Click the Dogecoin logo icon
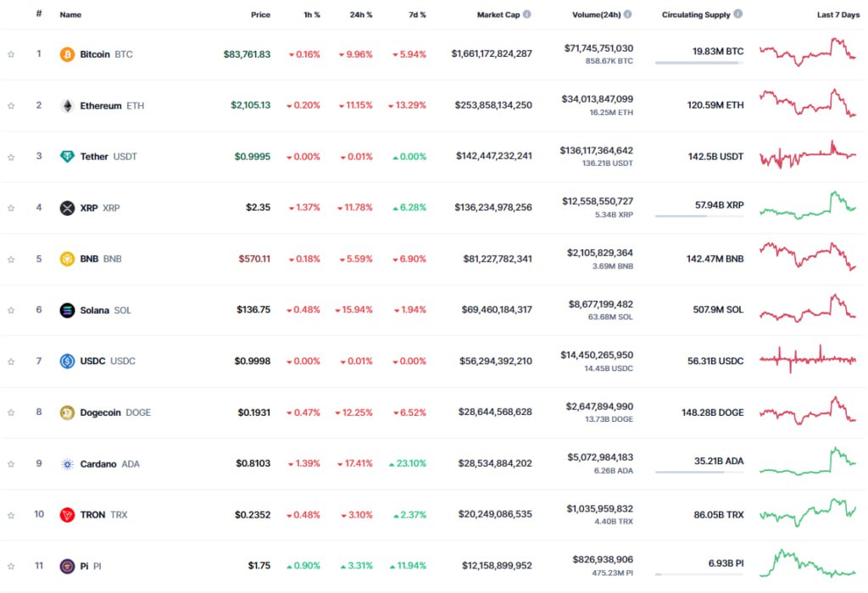 [x=67, y=413]
